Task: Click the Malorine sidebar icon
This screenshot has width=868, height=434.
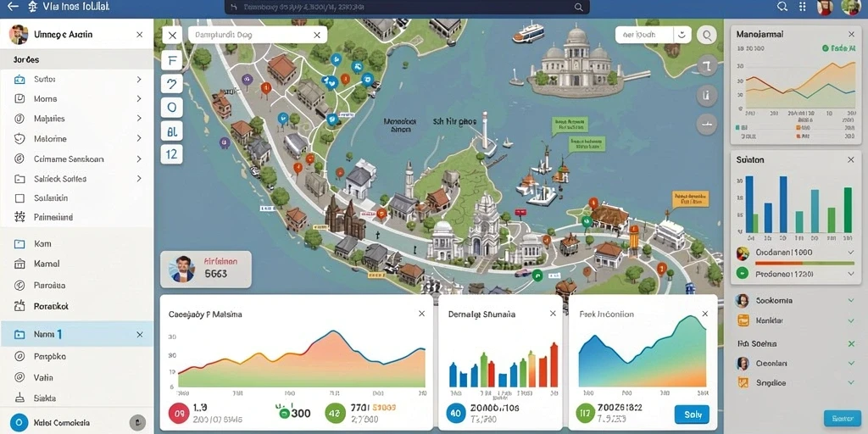Action: pos(19,138)
